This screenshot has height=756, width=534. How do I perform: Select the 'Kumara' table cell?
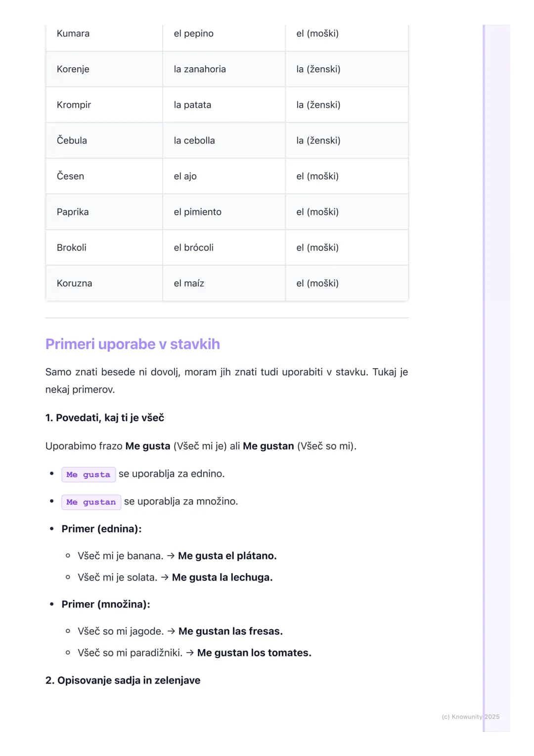[x=104, y=34]
